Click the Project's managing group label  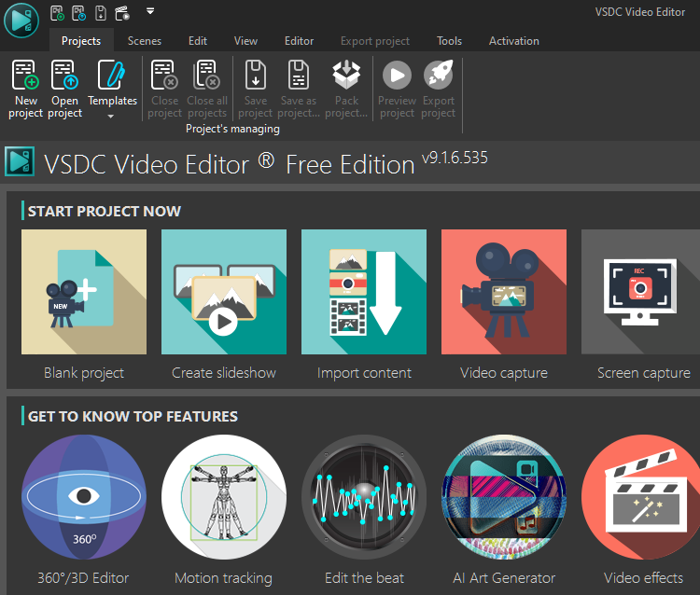tap(232, 129)
